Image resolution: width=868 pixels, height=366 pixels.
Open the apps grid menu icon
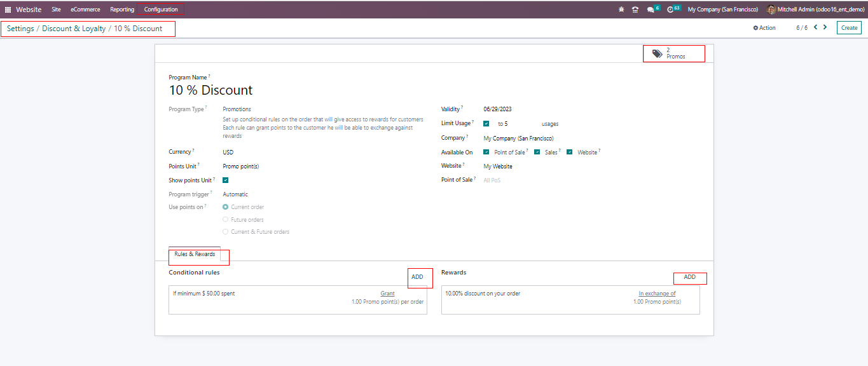coord(8,10)
